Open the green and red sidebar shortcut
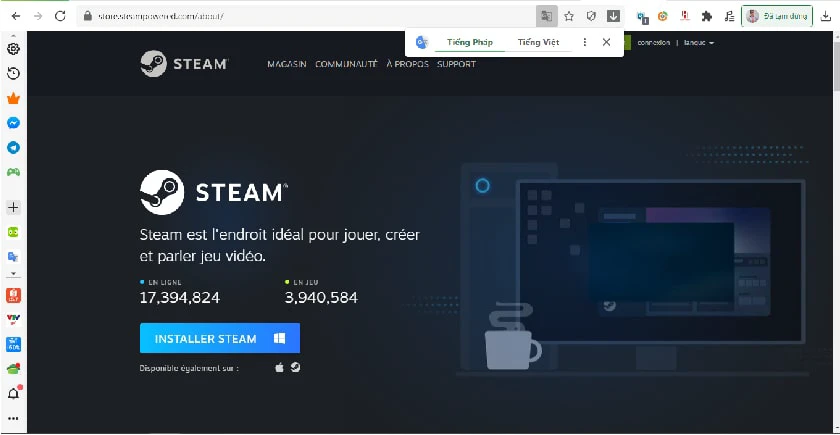 click(13, 369)
